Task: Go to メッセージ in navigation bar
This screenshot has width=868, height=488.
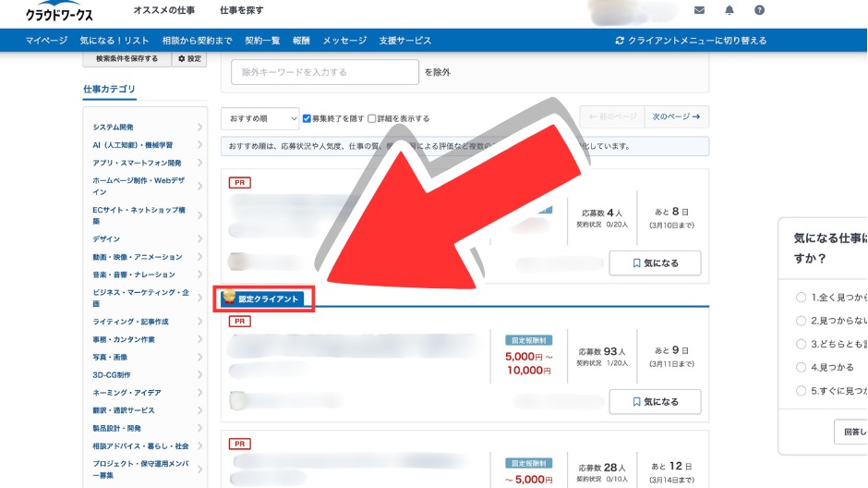Action: (x=344, y=41)
